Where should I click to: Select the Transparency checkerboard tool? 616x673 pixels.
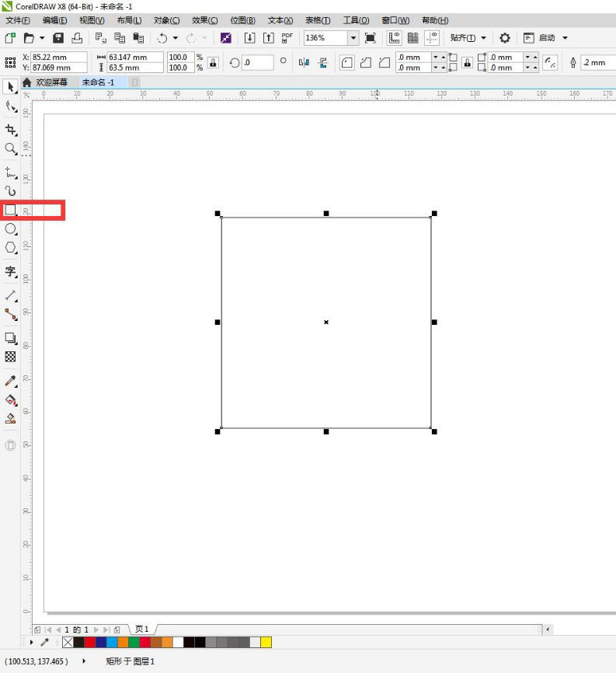[x=10, y=356]
